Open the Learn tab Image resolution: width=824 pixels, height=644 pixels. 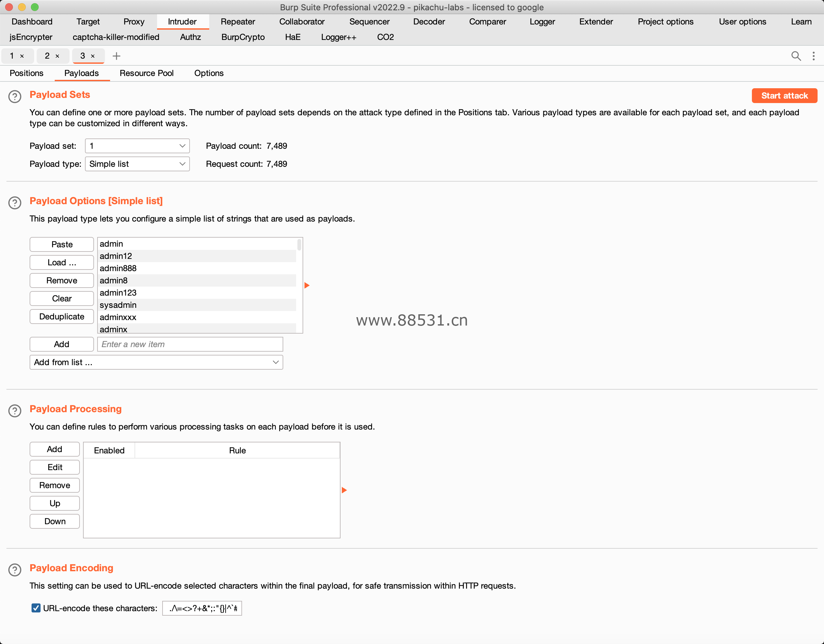[x=801, y=22]
